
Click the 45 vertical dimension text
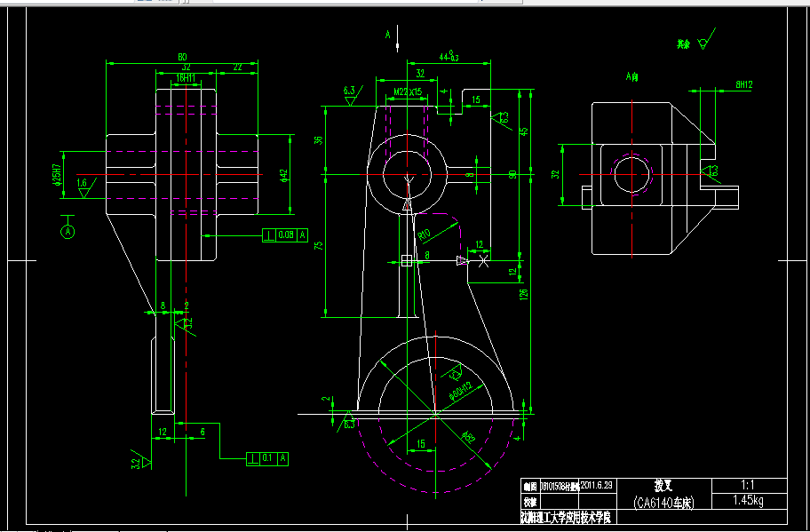point(524,131)
